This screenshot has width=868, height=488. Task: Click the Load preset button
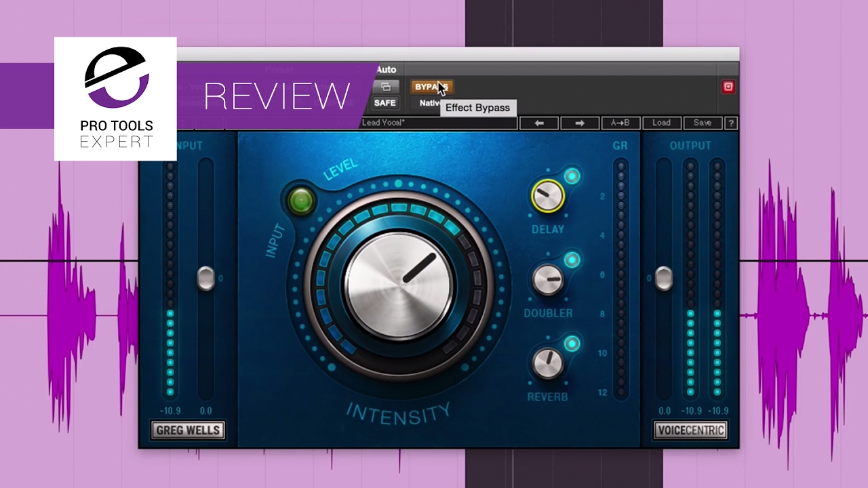click(661, 123)
